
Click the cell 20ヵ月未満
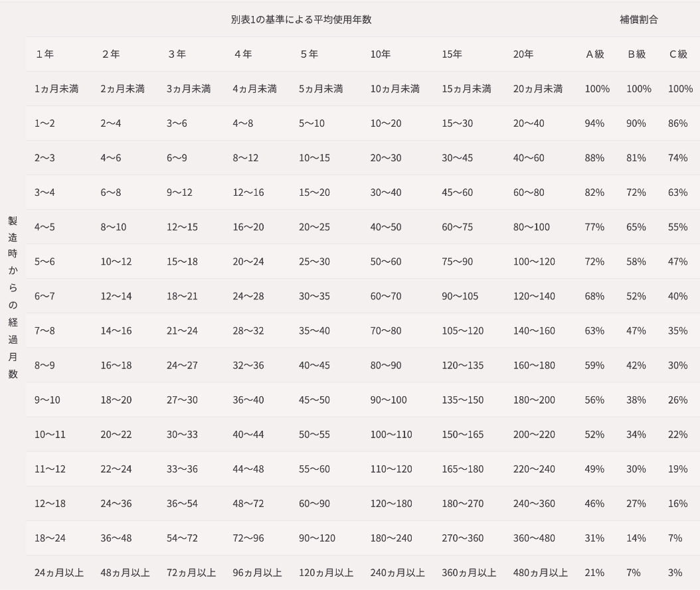(538, 89)
